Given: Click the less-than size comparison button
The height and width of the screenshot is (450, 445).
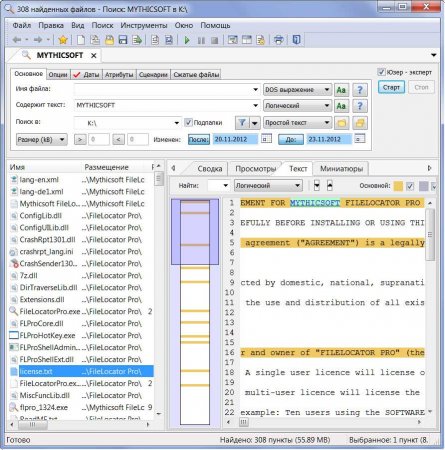Looking at the screenshot, I should tap(119, 139).
